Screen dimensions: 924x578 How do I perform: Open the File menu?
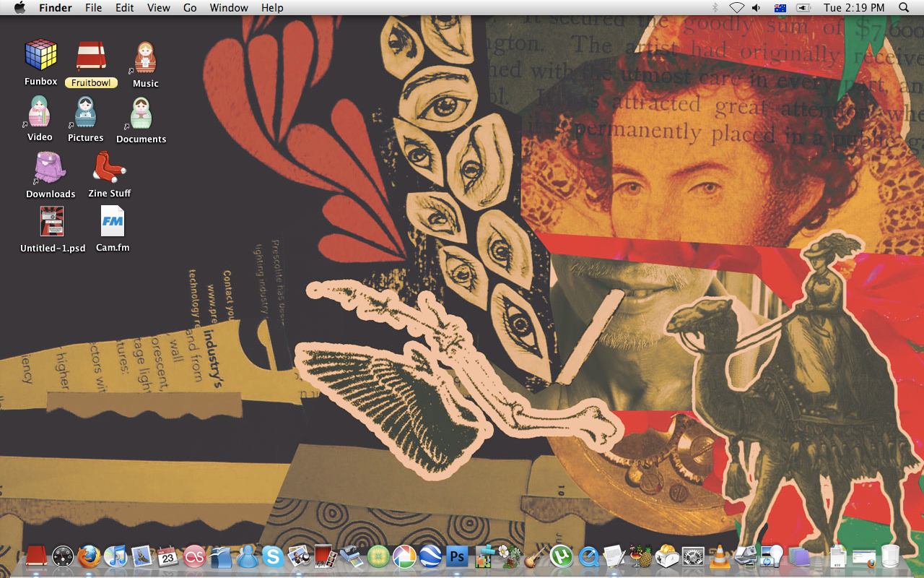(x=94, y=8)
